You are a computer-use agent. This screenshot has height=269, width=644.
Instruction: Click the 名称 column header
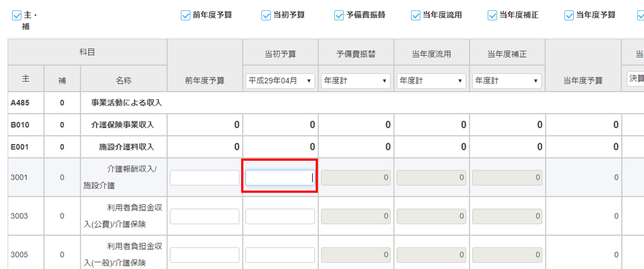coord(124,78)
